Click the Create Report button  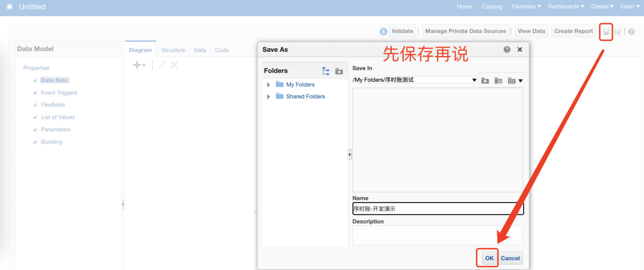point(574,31)
